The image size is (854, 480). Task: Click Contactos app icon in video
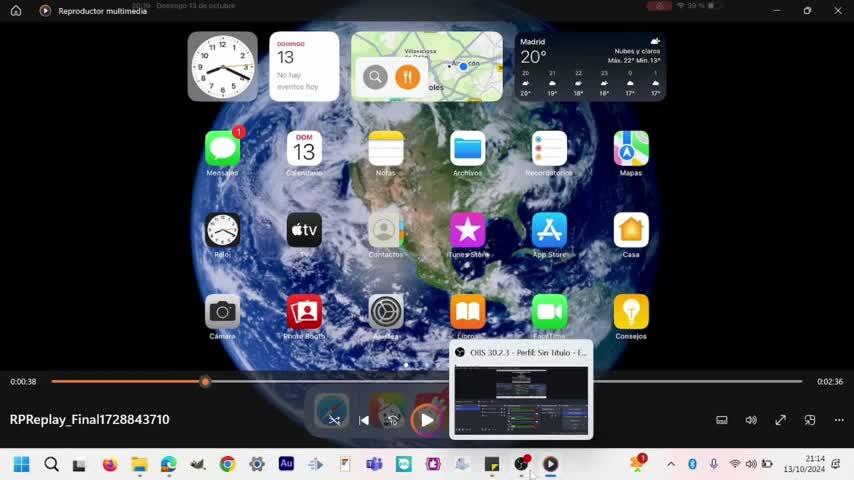(x=386, y=230)
